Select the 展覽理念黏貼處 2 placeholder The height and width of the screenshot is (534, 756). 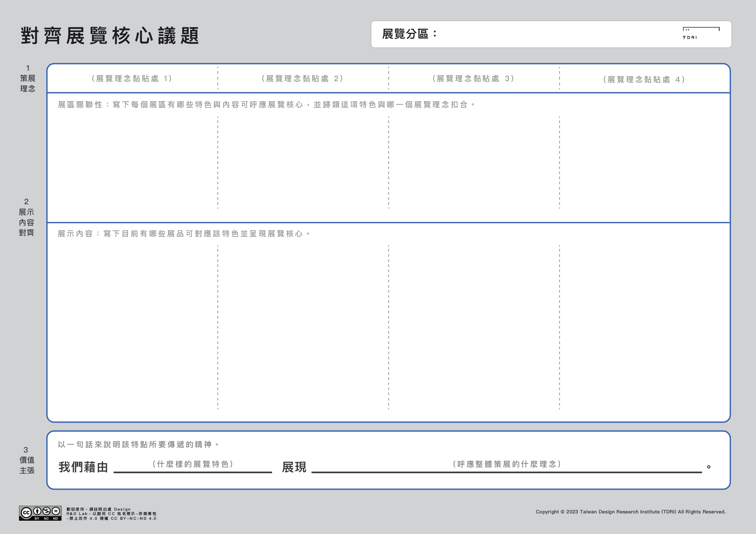302,79
